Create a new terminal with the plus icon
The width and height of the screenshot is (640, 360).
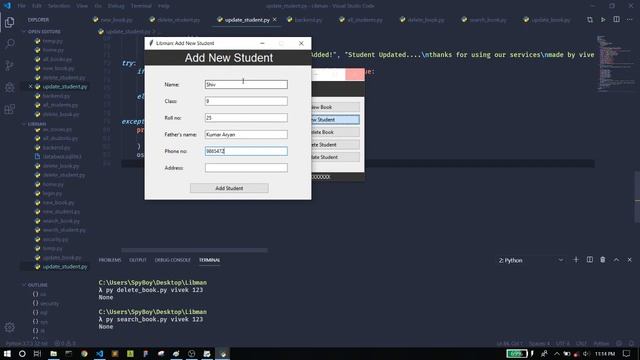576,260
